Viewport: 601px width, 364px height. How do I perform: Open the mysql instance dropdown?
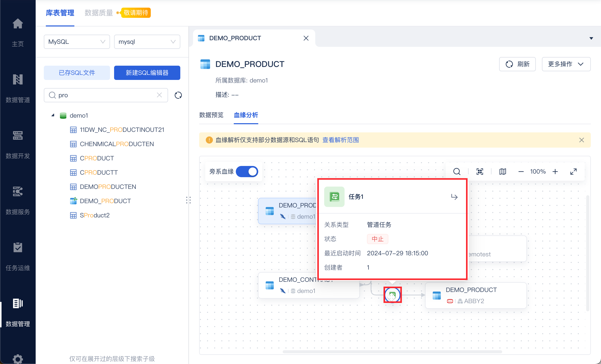coord(147,42)
